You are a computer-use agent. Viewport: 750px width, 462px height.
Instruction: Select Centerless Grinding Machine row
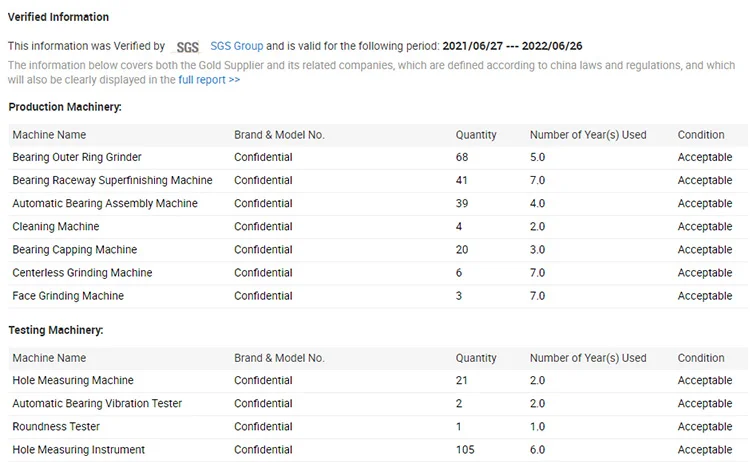click(82, 273)
